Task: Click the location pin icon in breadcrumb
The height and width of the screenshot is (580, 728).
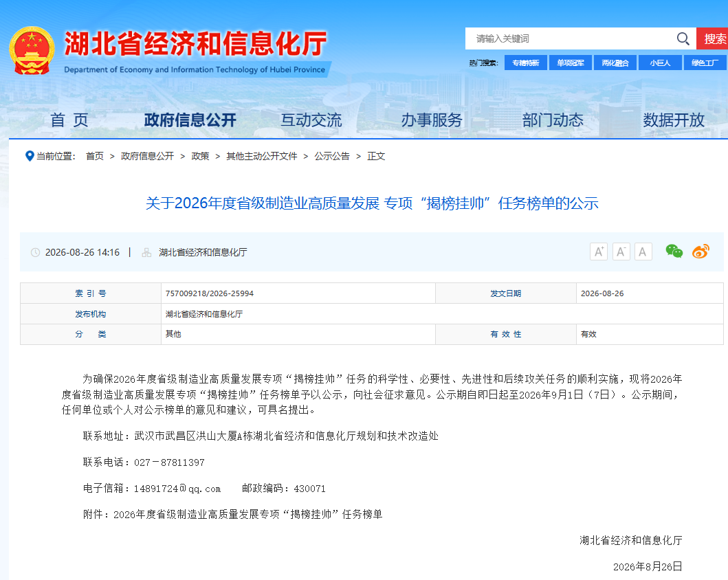Action: 30,157
